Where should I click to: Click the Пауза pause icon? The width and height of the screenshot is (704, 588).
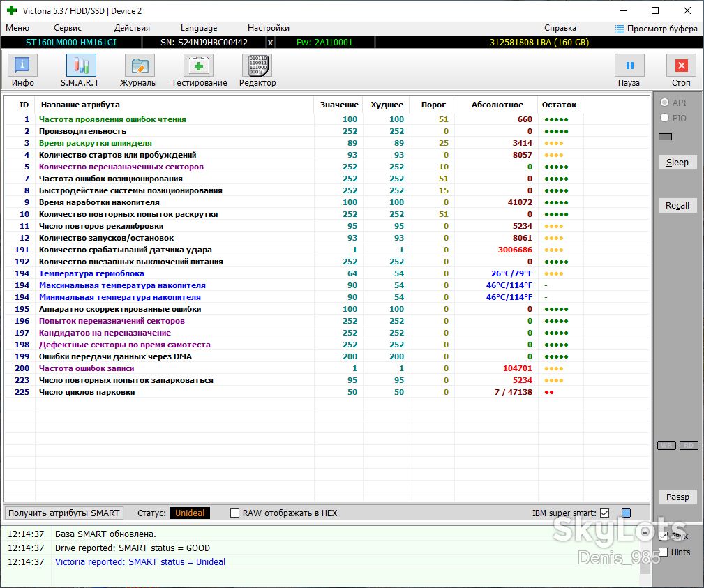pyautogui.click(x=629, y=66)
